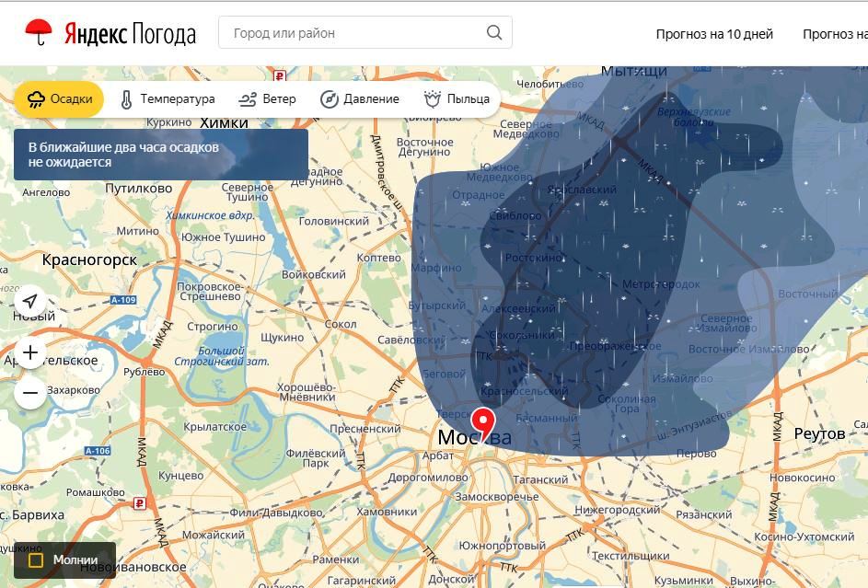868x588 pixels.
Task: Click the Красногорск map label
Action: pyautogui.click(x=89, y=260)
